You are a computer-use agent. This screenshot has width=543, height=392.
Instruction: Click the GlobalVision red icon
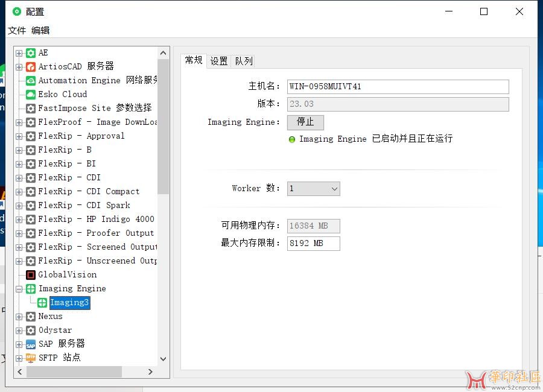(x=31, y=274)
